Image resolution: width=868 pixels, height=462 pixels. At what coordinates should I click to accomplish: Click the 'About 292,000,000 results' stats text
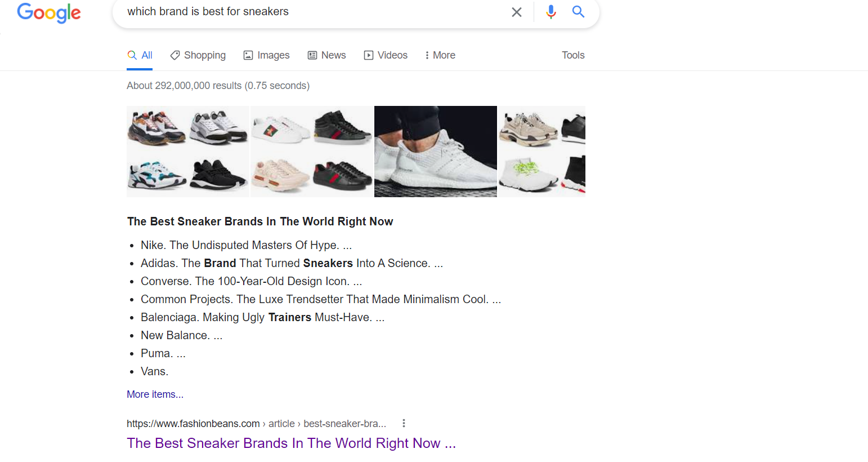[218, 86]
